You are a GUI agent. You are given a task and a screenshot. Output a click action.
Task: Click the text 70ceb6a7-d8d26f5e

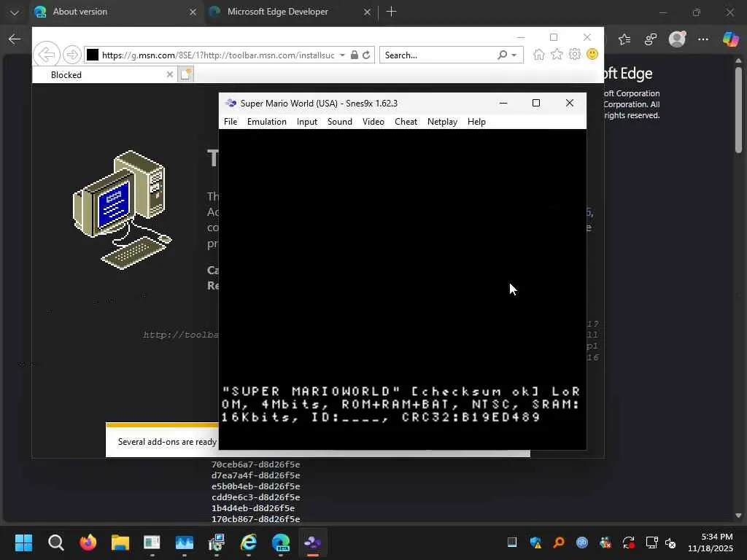click(256, 464)
